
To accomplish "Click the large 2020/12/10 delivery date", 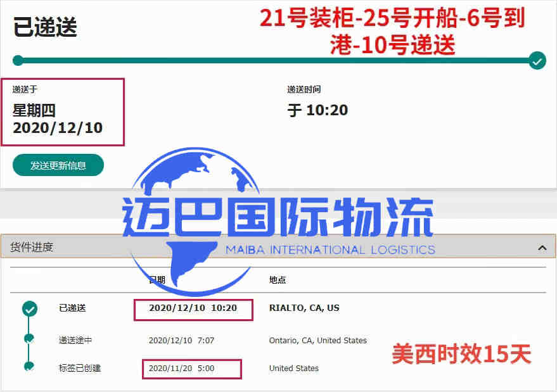I will 58,128.
